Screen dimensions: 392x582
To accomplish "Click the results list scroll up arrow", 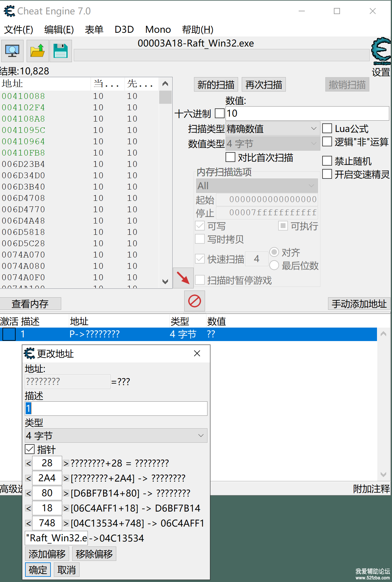I will point(165,84).
